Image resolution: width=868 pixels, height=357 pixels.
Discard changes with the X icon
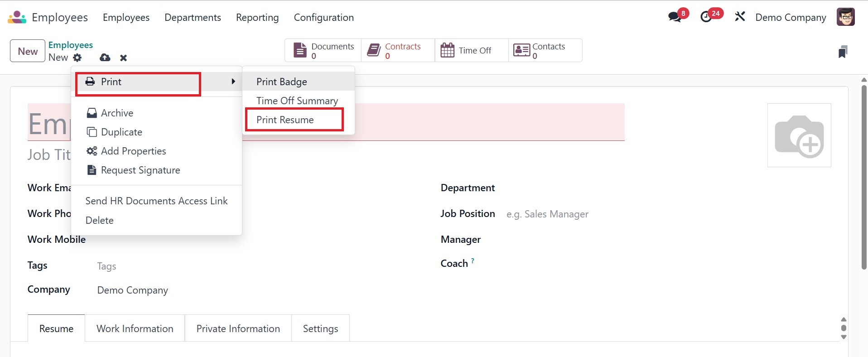click(x=123, y=58)
